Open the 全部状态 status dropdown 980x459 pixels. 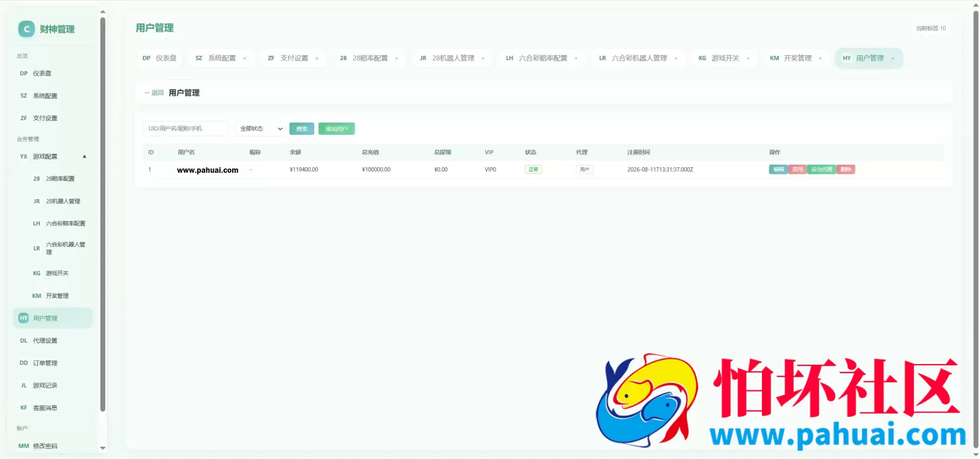(259, 129)
